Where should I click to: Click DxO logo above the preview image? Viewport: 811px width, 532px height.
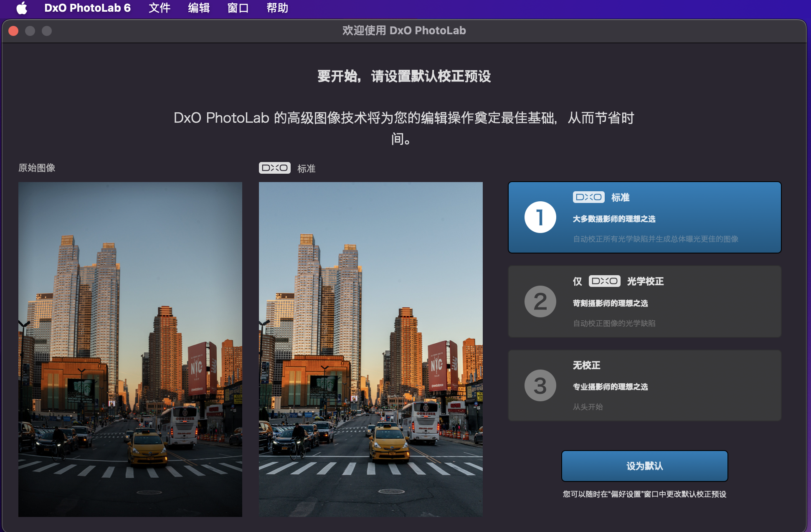click(274, 168)
